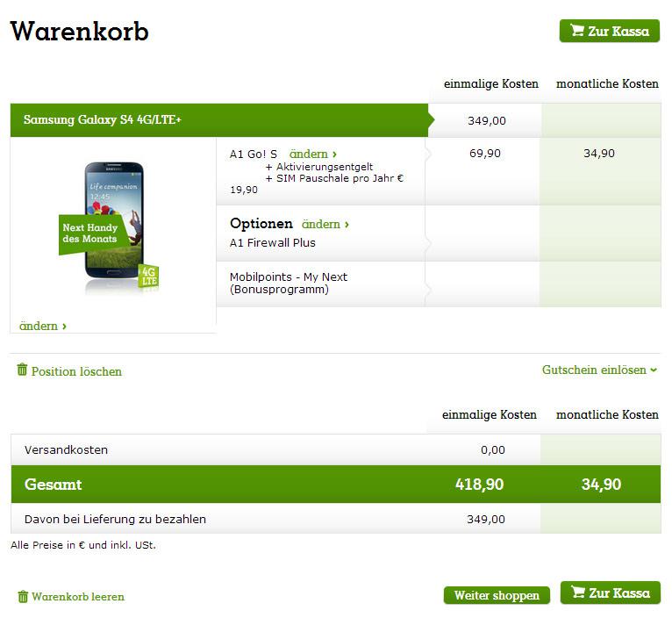Click the 69,90 one-time cost value
Viewport: 672px width, 625px height.
point(485,154)
